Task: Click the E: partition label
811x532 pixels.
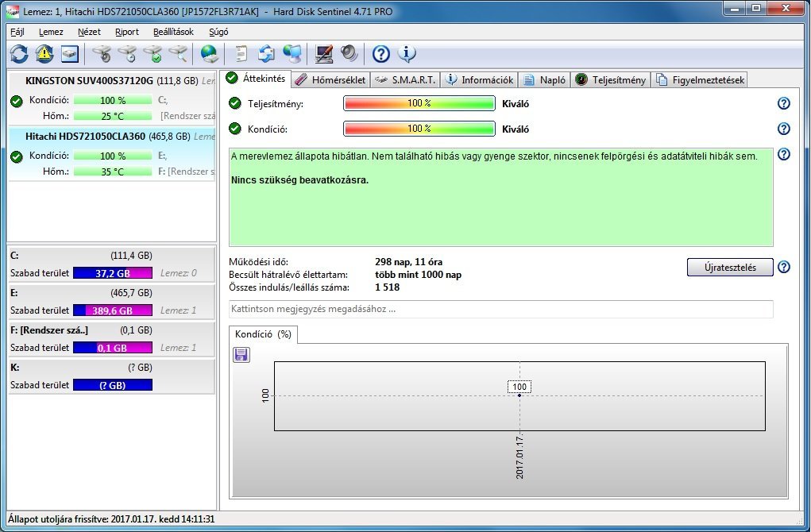Action: [x=14, y=293]
